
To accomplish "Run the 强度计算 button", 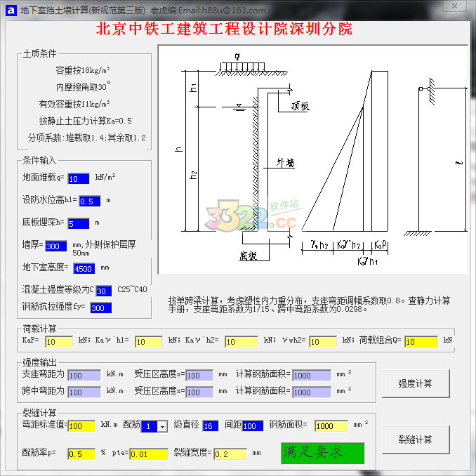I will point(416,384).
